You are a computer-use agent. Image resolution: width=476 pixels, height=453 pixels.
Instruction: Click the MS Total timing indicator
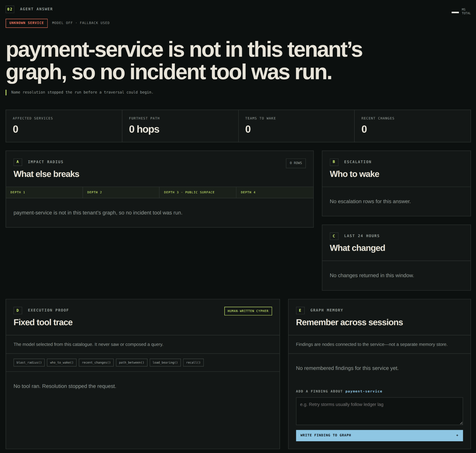[461, 11]
